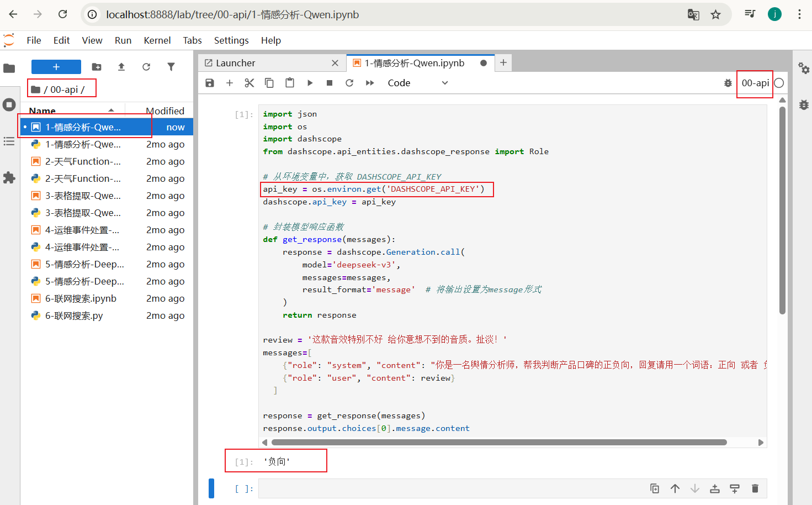The image size is (812, 505).
Task: Select 6-联网搜索.ipynb file
Action: tap(108, 298)
